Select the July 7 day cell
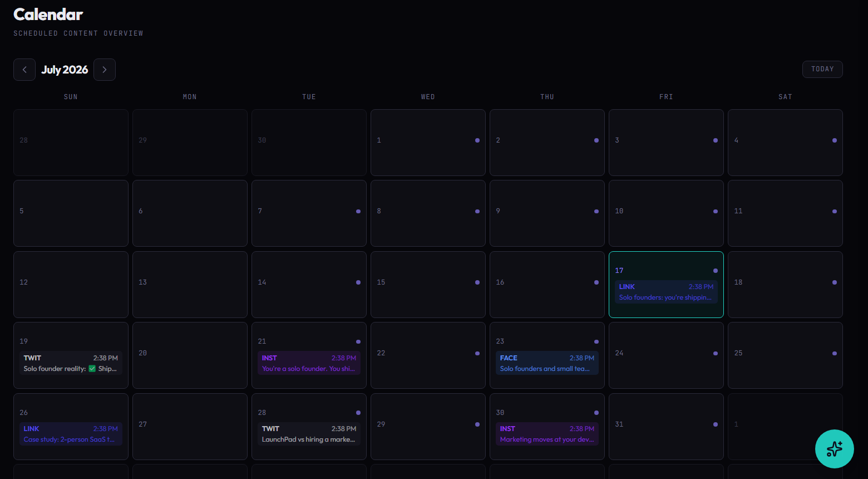The width and height of the screenshot is (868, 479). [309, 213]
